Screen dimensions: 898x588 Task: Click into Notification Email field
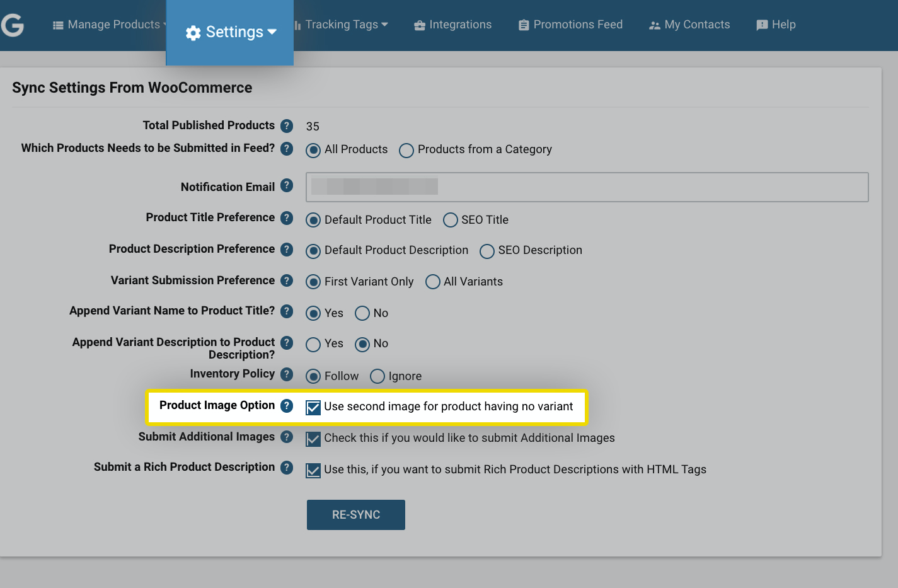pyautogui.click(x=587, y=187)
